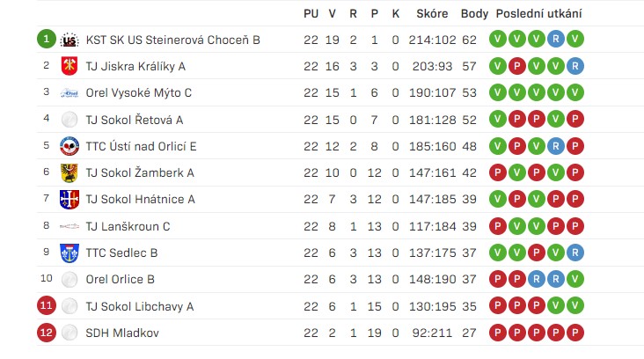Image resolution: width=644 pixels, height=359 pixels.
Task: Sort table by Skóre column header
Action: point(432,13)
